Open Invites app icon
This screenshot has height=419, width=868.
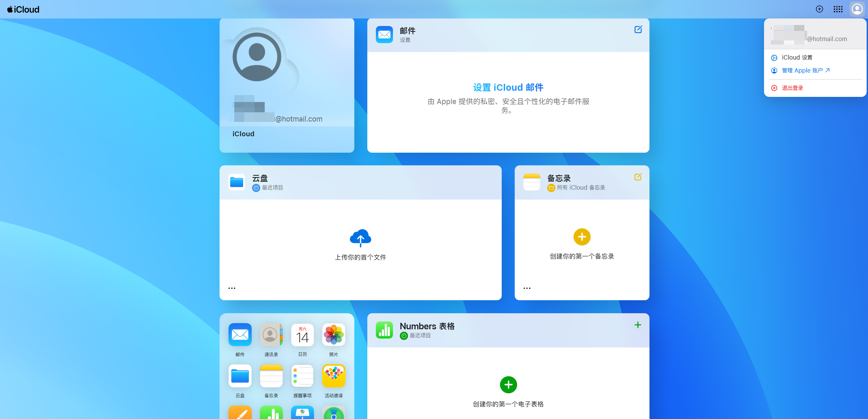(333, 376)
